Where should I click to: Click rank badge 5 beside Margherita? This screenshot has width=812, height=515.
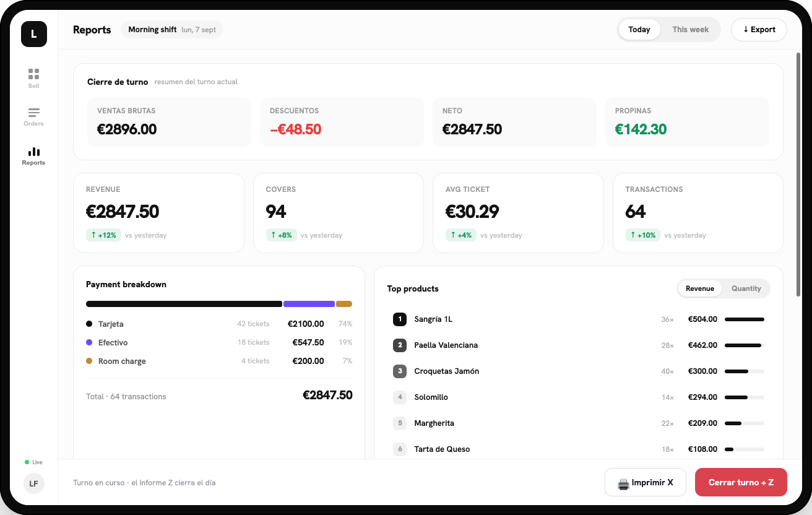(x=400, y=423)
